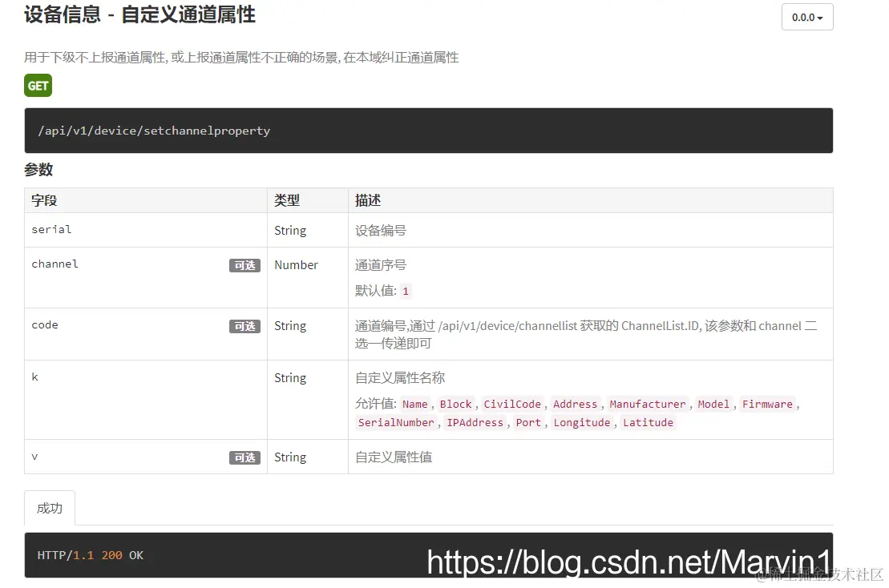
Task: Click the Latitude allowed value
Action: pyautogui.click(x=648, y=423)
